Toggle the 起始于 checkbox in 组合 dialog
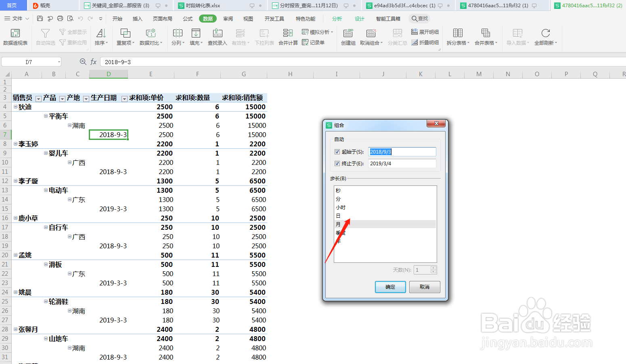 coord(337,152)
